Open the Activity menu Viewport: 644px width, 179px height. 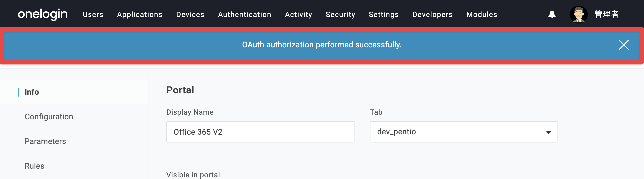coord(298,14)
